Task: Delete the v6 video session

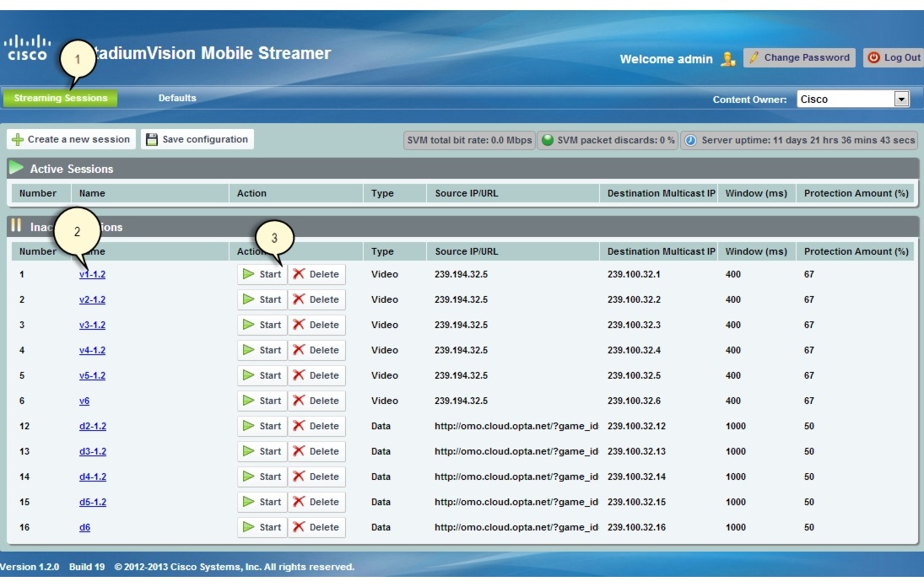Action: (300, 400)
